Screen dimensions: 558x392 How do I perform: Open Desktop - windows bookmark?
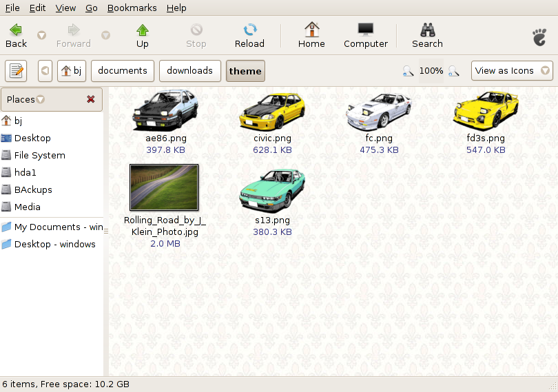[x=52, y=245]
